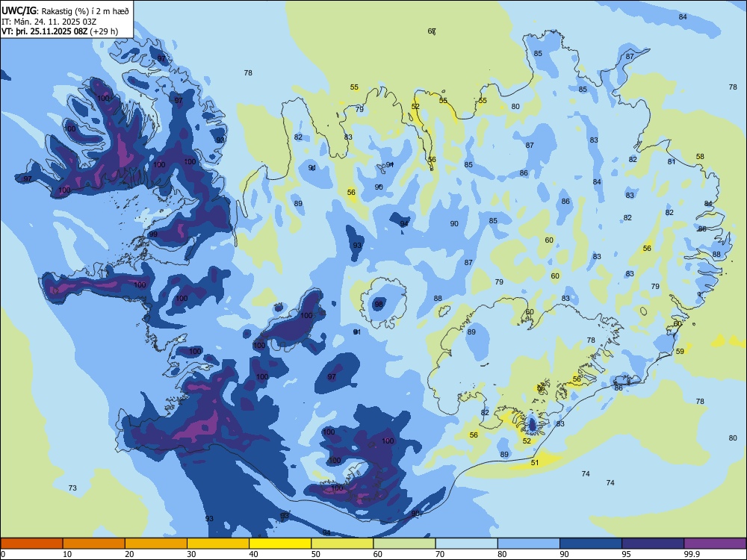Image resolution: width=747 pixels, height=560 pixels.
Task: Click the legend tick label '70'
Action: pyautogui.click(x=440, y=554)
